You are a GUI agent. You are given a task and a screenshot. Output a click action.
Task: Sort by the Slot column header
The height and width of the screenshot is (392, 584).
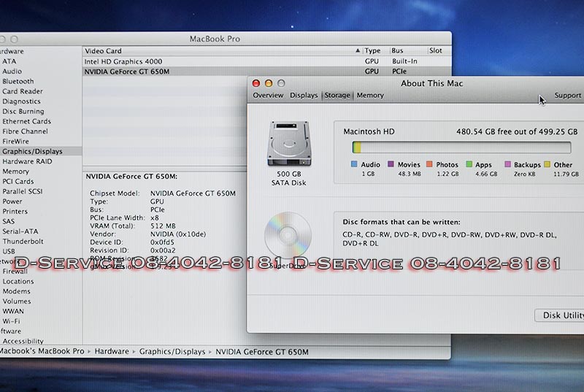[x=435, y=50]
